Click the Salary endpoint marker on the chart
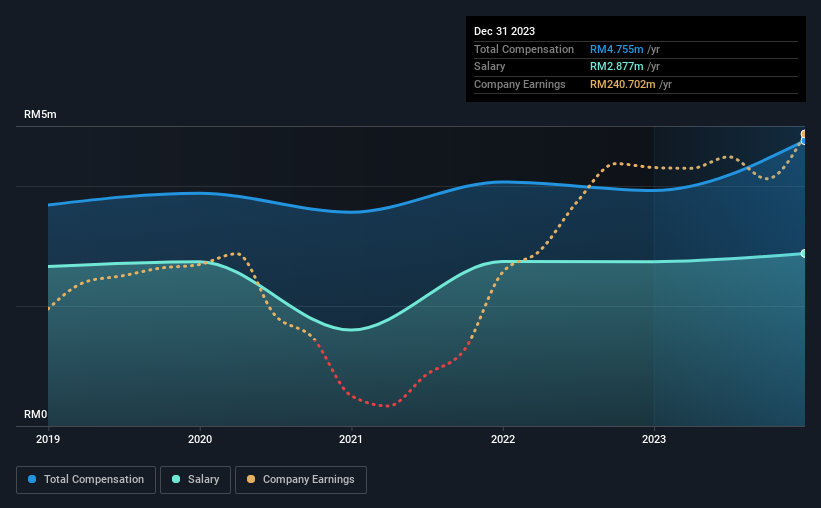This screenshot has height=508, width=821. [804, 253]
